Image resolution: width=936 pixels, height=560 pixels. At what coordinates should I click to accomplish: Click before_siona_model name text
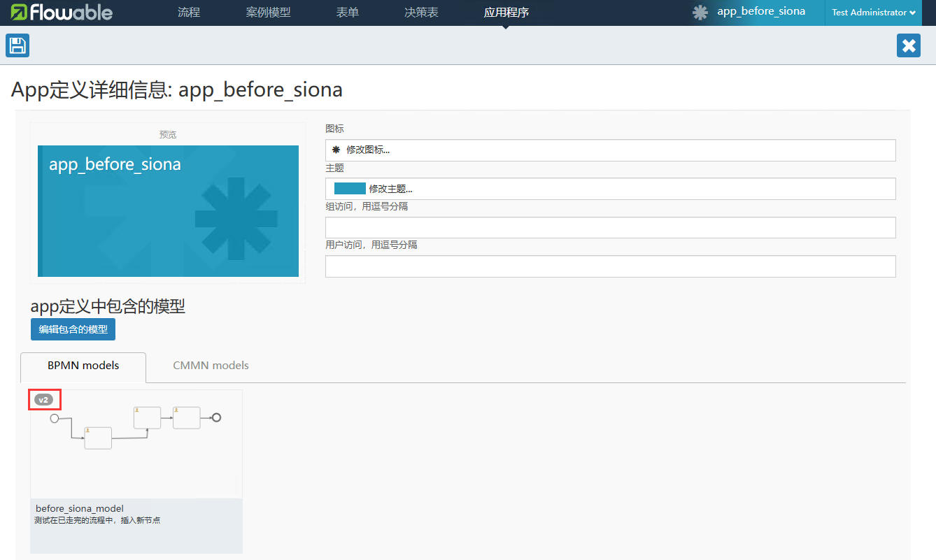(x=80, y=508)
